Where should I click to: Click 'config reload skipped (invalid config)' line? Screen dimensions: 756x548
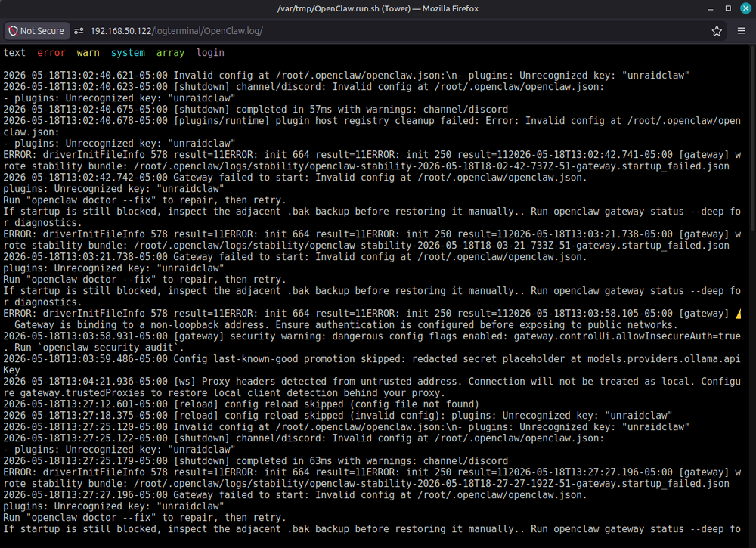coord(337,416)
